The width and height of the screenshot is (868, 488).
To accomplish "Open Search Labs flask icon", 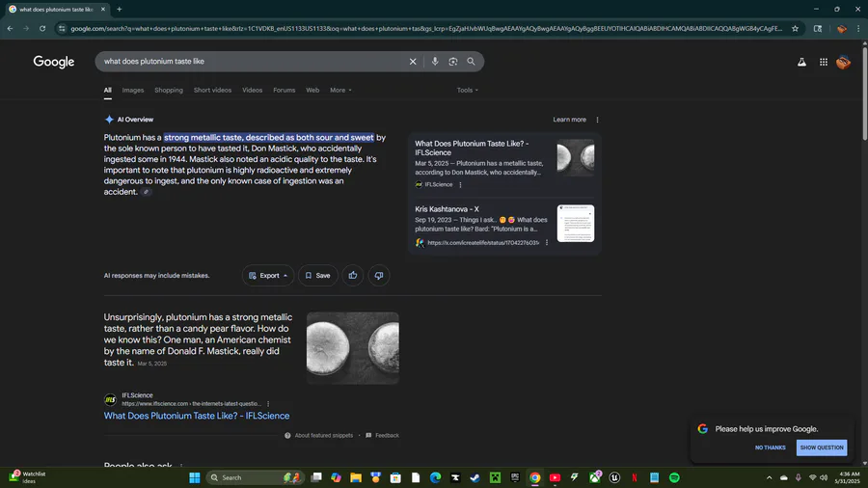I will coord(801,63).
